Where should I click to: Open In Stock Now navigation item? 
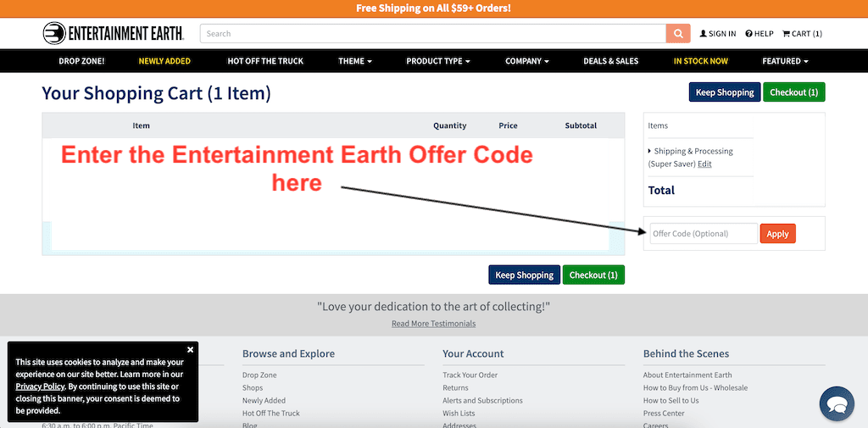[700, 61]
